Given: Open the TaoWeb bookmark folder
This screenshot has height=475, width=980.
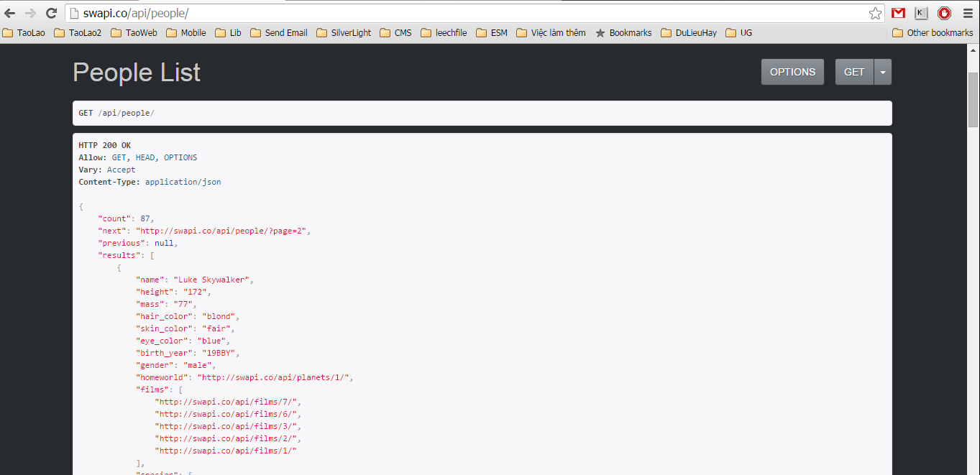Looking at the screenshot, I should (x=134, y=32).
